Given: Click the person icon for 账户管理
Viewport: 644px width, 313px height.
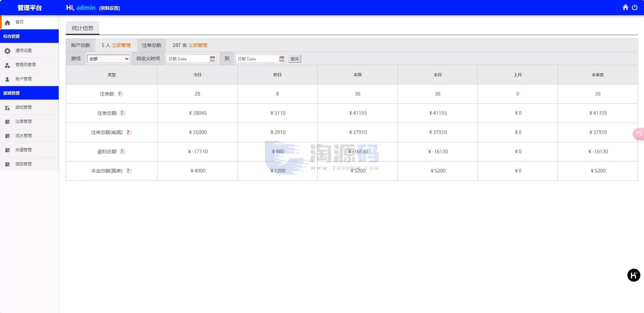Looking at the screenshot, I should [x=7, y=79].
